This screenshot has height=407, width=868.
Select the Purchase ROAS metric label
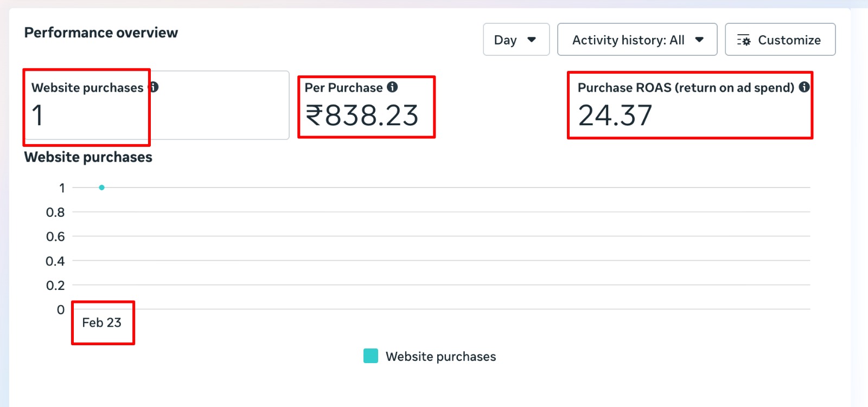(x=686, y=88)
